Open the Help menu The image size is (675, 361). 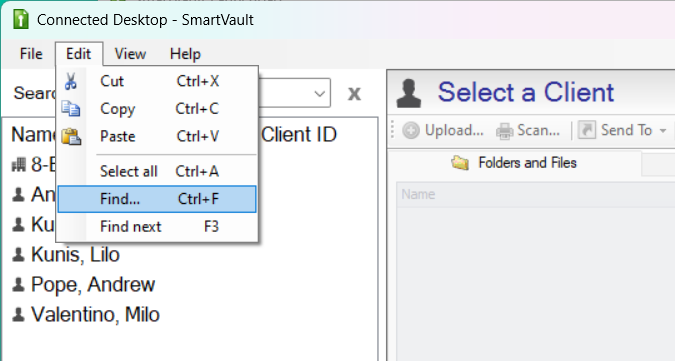tap(185, 54)
